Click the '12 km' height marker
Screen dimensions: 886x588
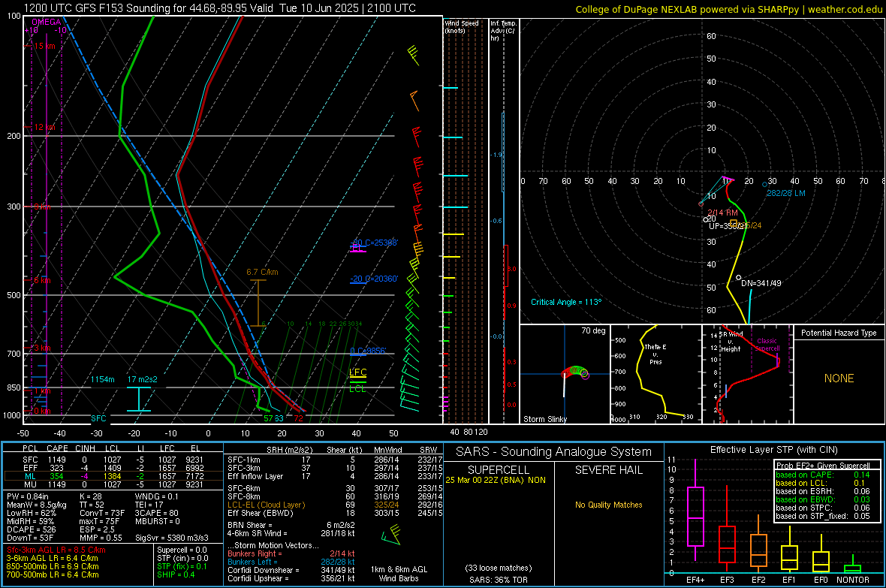point(44,127)
